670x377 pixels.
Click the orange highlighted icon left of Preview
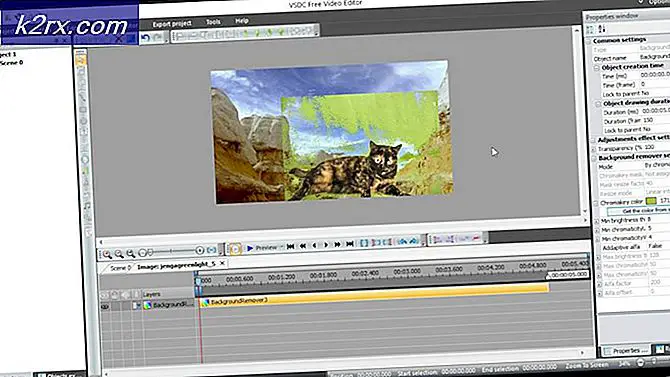coord(235,248)
